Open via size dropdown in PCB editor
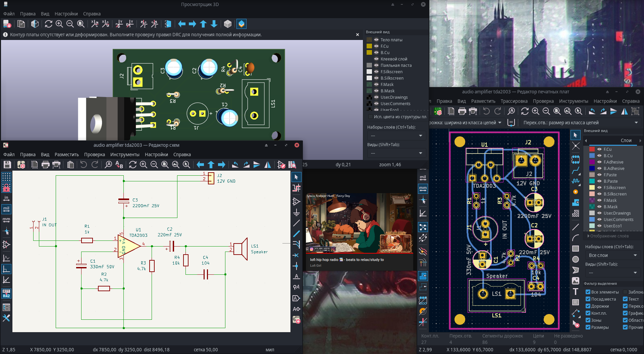 [580, 123]
